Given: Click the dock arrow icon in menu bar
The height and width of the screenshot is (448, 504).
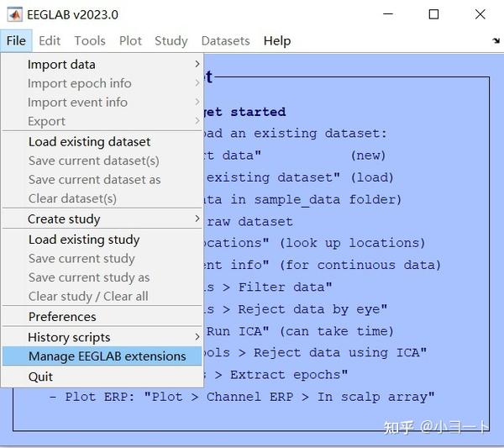Looking at the screenshot, I should pyautogui.click(x=496, y=40).
